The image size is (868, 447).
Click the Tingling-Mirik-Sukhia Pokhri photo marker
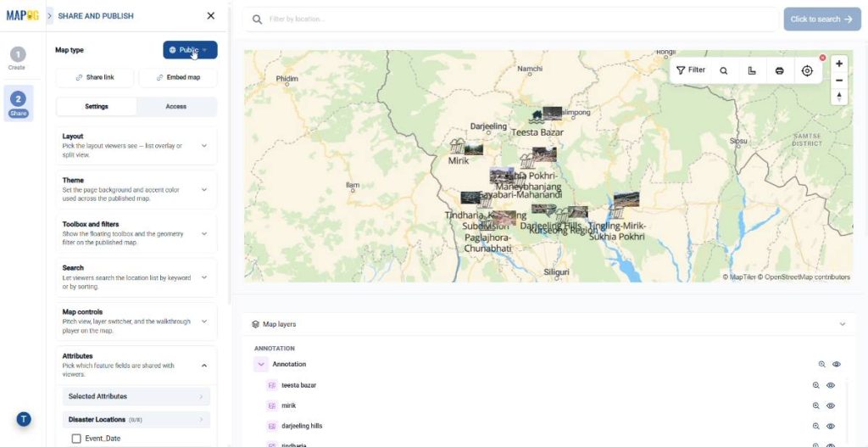(626, 199)
